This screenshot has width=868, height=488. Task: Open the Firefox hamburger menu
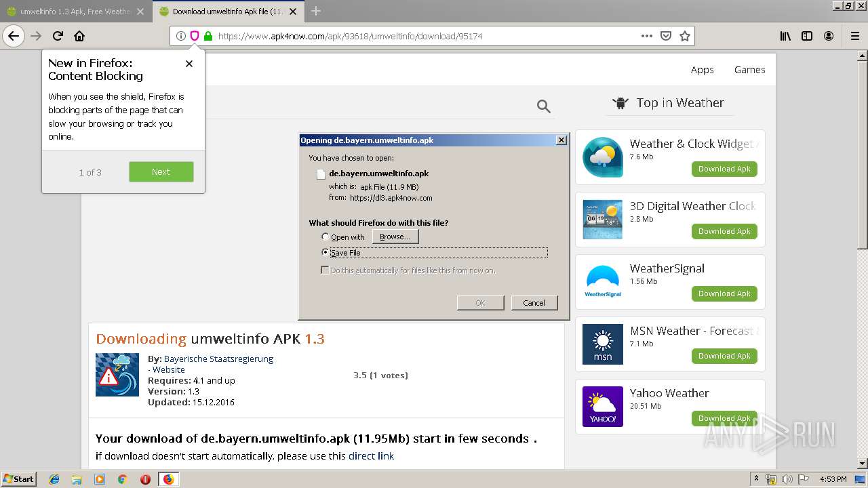coord(855,36)
